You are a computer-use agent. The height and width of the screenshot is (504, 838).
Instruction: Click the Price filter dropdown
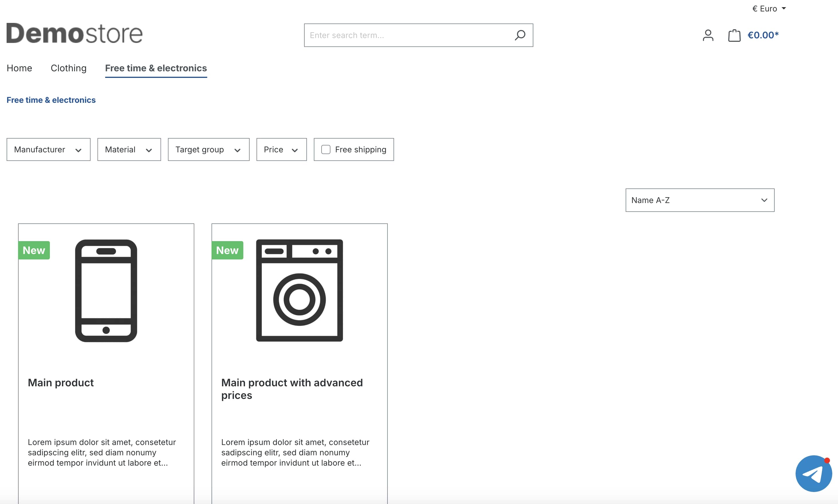(x=281, y=149)
